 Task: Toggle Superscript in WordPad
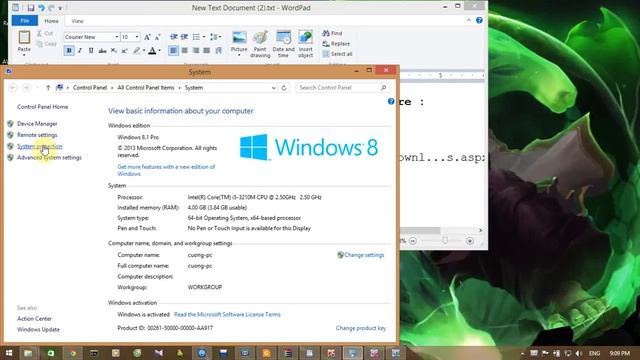click(x=124, y=51)
